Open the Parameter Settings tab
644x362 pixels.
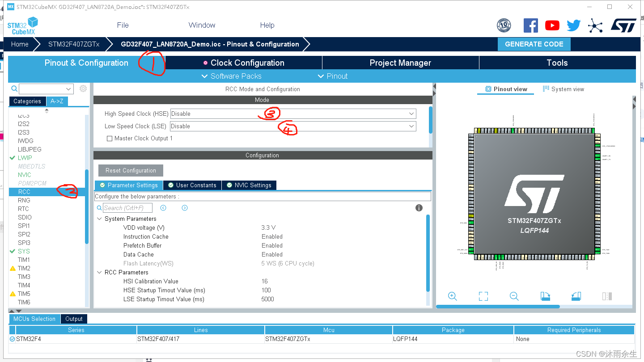[129, 185]
